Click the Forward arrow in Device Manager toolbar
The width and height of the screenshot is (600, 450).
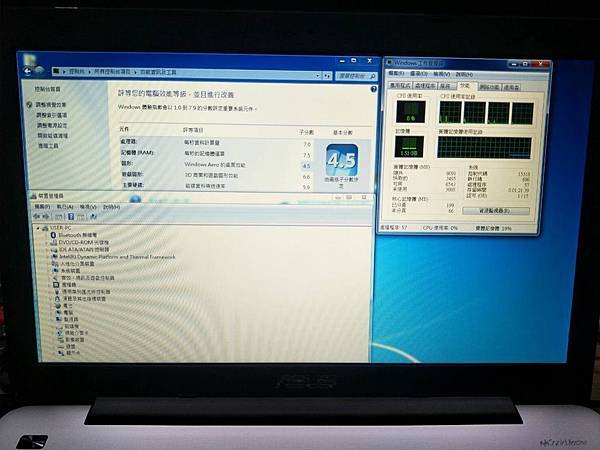point(46,217)
